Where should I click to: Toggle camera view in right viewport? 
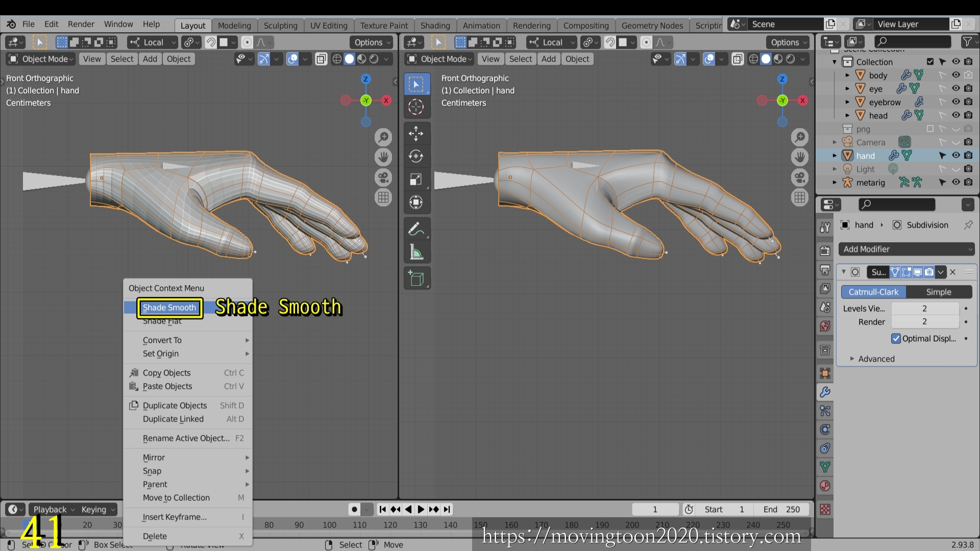pyautogui.click(x=800, y=178)
